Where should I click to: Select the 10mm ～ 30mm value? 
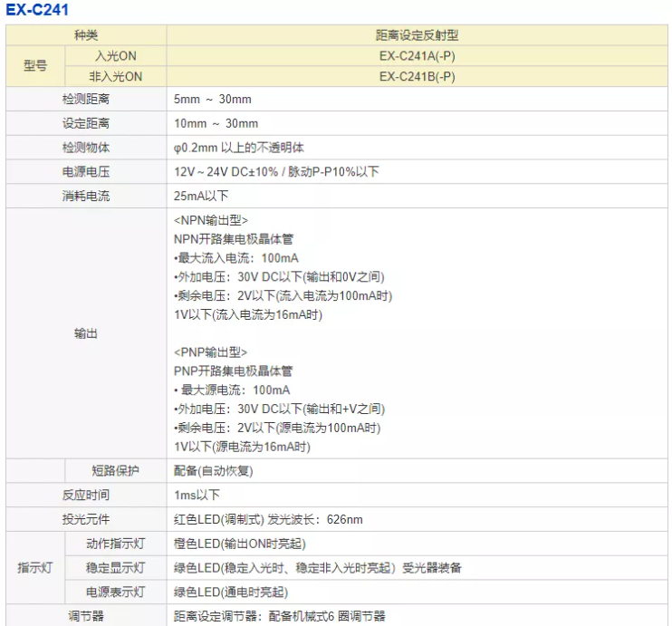click(216, 123)
